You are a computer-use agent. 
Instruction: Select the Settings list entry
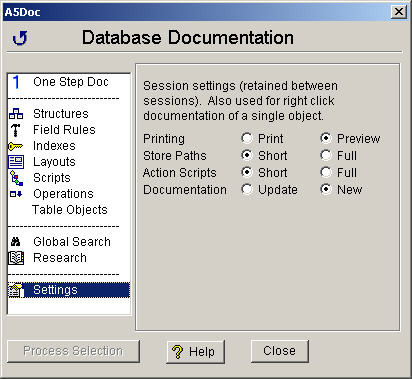[x=69, y=290]
